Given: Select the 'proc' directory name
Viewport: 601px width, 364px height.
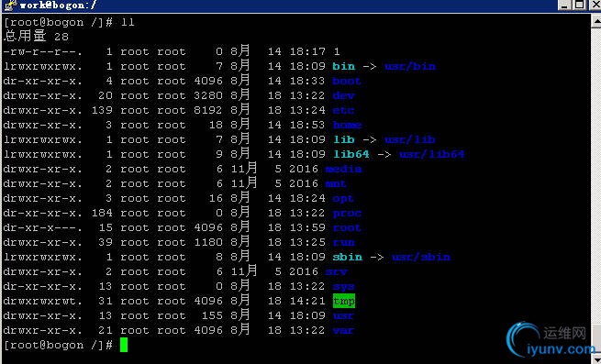Looking at the screenshot, I should 347,213.
